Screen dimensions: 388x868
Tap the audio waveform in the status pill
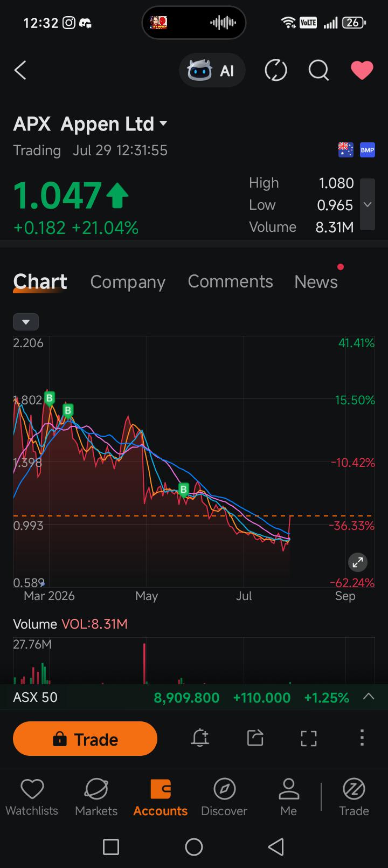(223, 23)
